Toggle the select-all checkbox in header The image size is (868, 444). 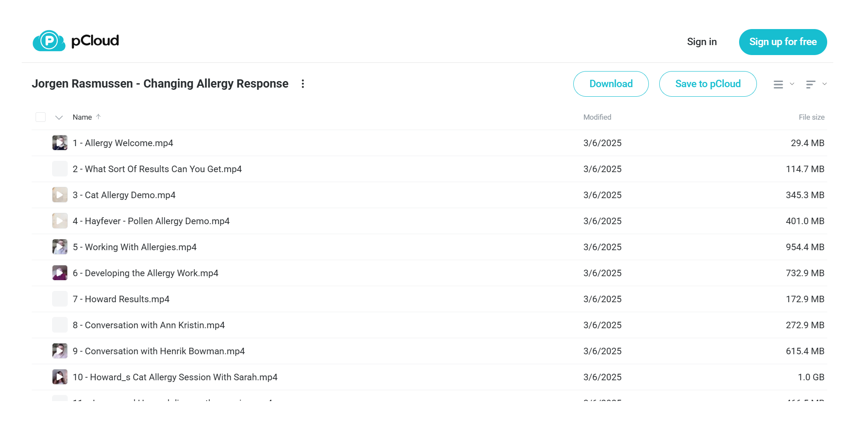40,117
